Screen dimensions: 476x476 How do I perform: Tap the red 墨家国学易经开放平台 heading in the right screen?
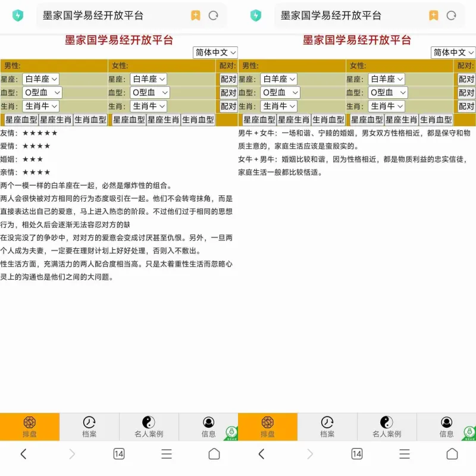[357, 40]
